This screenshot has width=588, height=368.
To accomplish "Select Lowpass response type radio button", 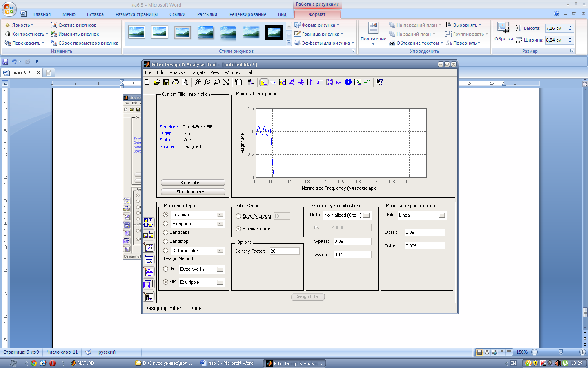I will coord(166,215).
